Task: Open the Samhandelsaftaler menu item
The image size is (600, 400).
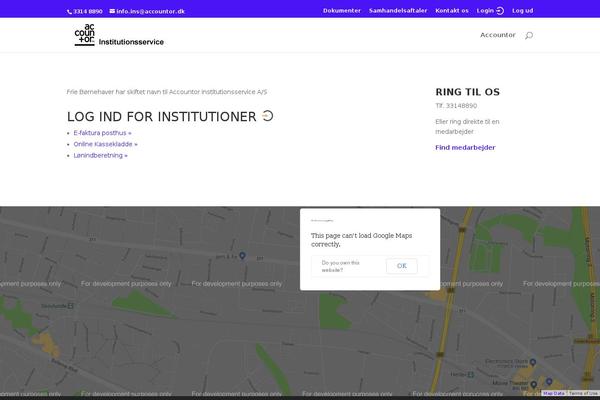Action: [x=398, y=11]
